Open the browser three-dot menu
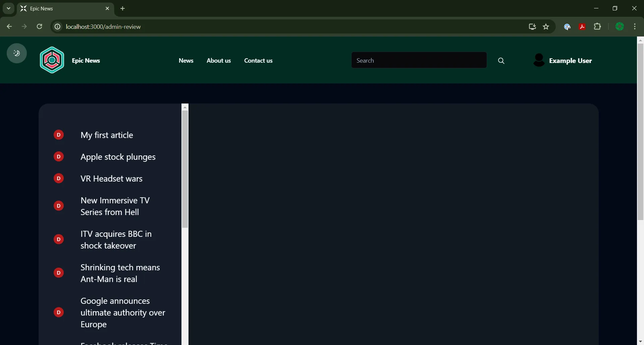 click(635, 26)
